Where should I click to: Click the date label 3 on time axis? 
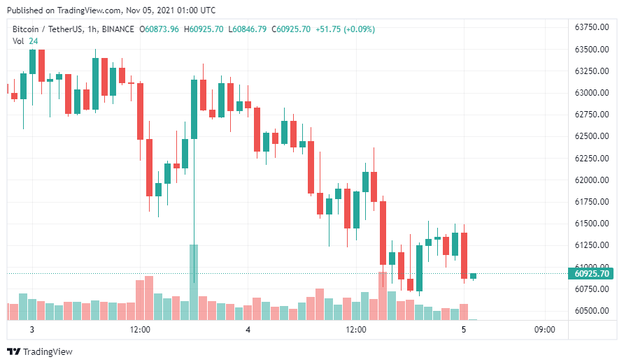31,330
